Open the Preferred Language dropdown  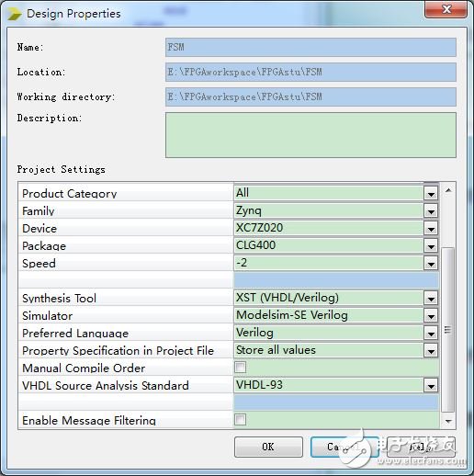click(x=431, y=334)
